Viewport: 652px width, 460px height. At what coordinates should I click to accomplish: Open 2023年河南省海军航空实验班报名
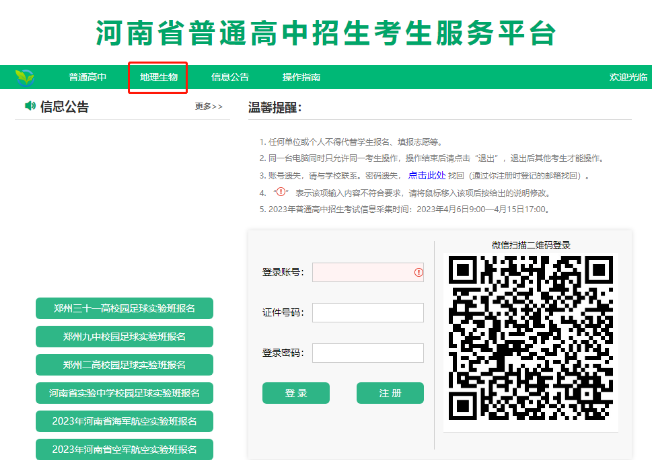point(124,421)
